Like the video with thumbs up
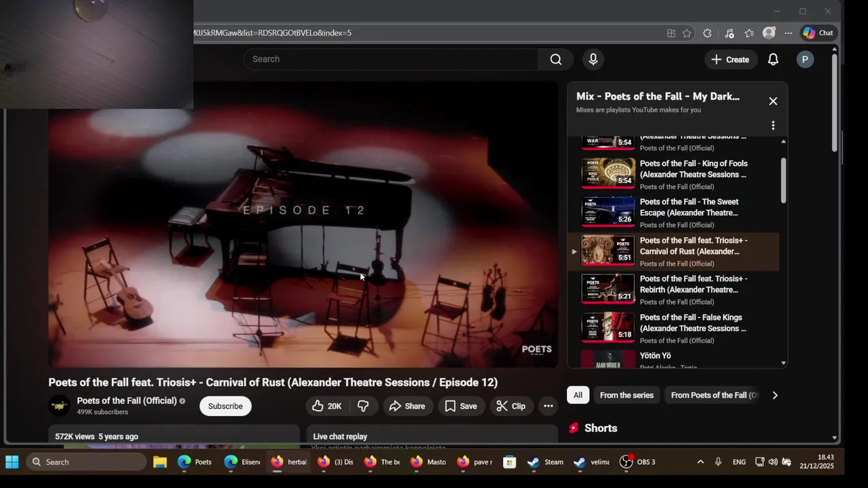This screenshot has height=488, width=868. [326, 406]
